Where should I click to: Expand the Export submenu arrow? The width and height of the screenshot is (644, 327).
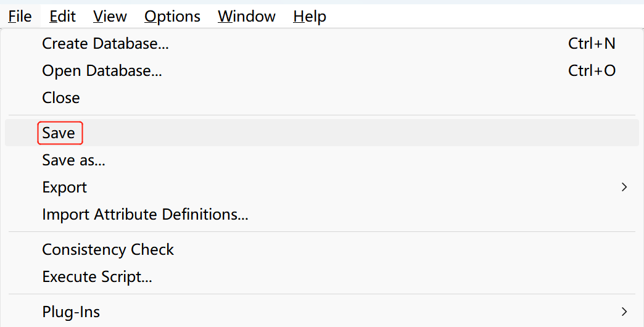(624, 187)
